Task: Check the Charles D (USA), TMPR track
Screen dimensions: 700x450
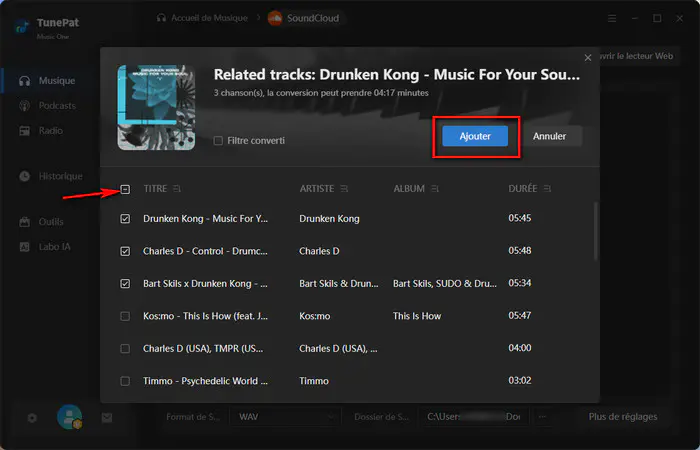Action: (125, 349)
